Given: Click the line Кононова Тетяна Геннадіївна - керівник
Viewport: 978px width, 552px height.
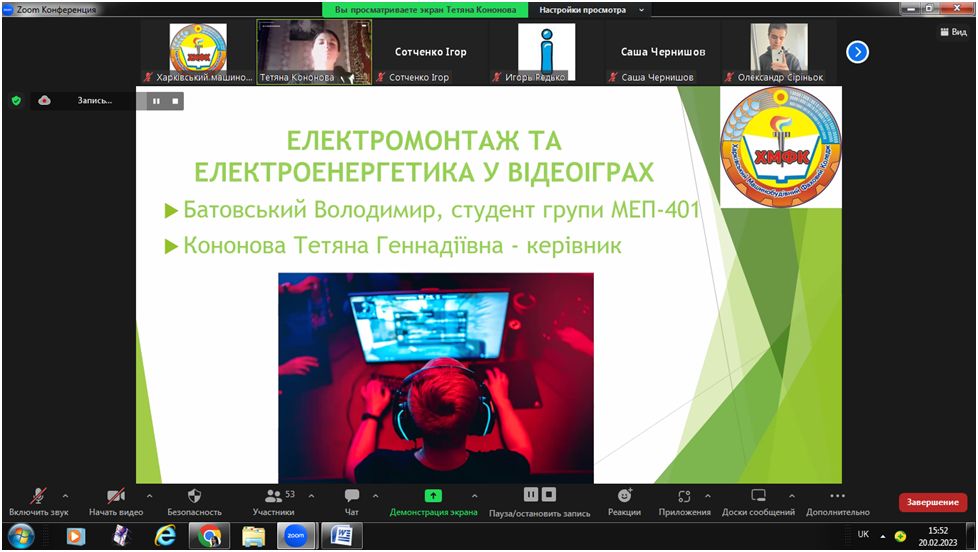Looking at the screenshot, I should [402, 246].
